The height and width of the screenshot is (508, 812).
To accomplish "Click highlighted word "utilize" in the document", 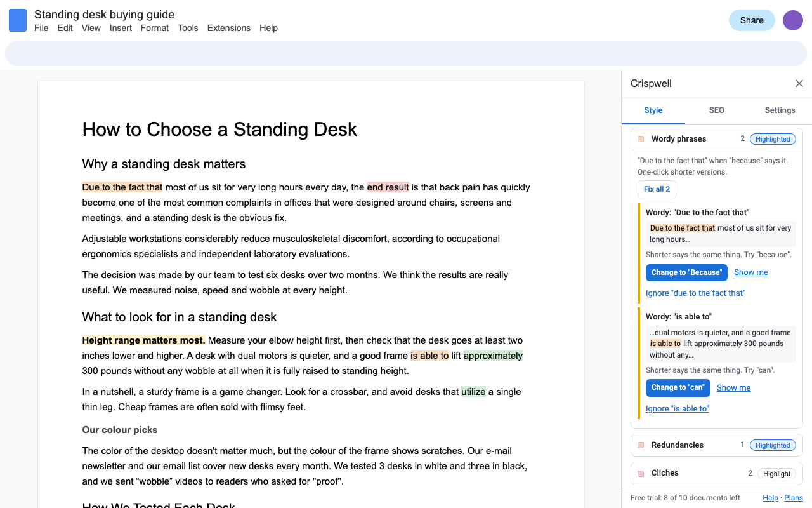I will tap(473, 392).
